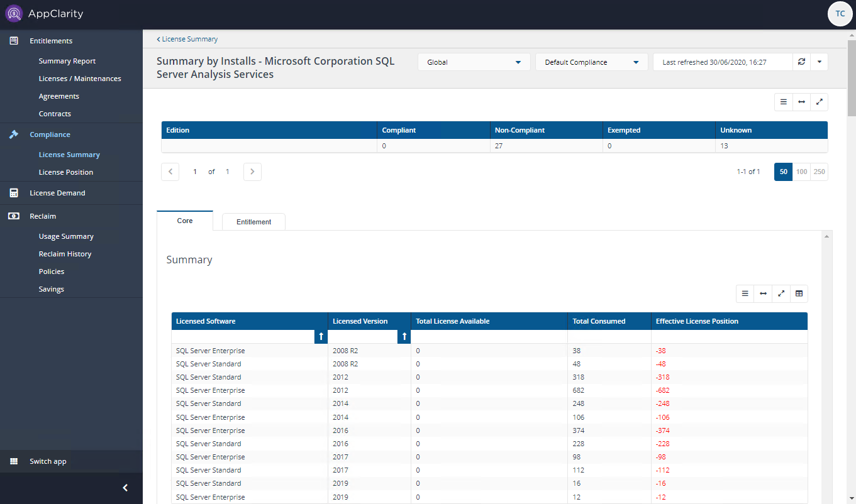Set page size to 50 rows
The width and height of the screenshot is (856, 504).
point(784,172)
